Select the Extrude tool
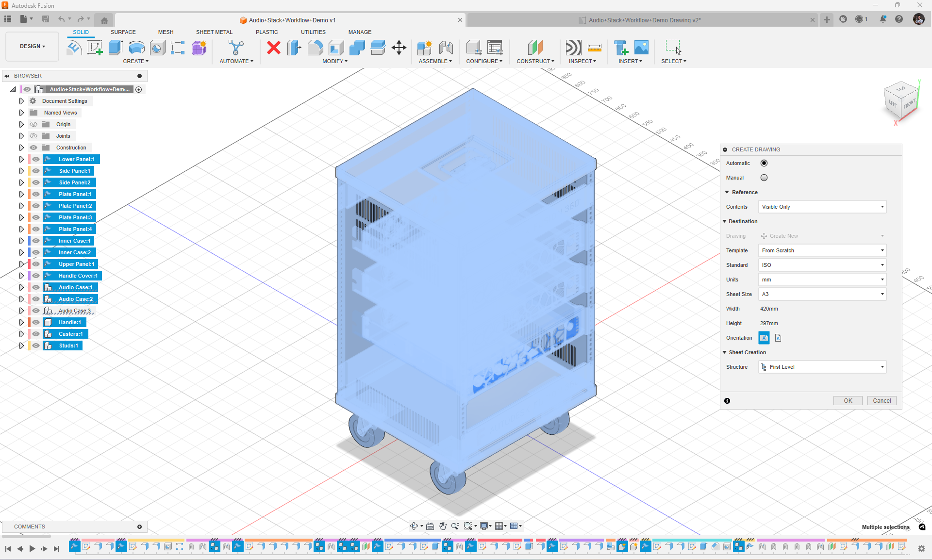 (116, 48)
